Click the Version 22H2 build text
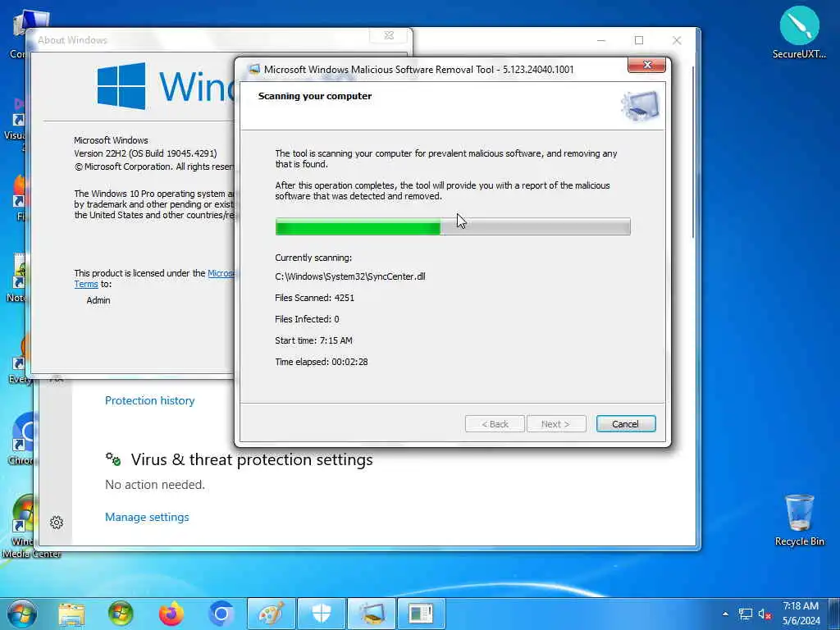 click(145, 153)
